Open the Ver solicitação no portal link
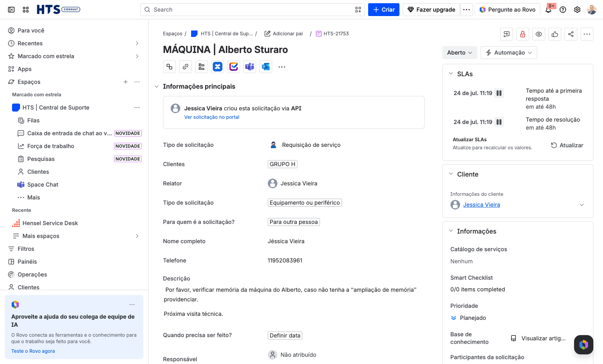The height and width of the screenshot is (364, 603). 212,117
